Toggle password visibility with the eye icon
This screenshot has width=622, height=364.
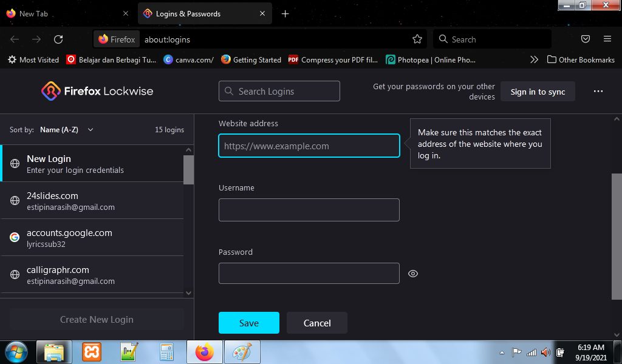pyautogui.click(x=413, y=274)
